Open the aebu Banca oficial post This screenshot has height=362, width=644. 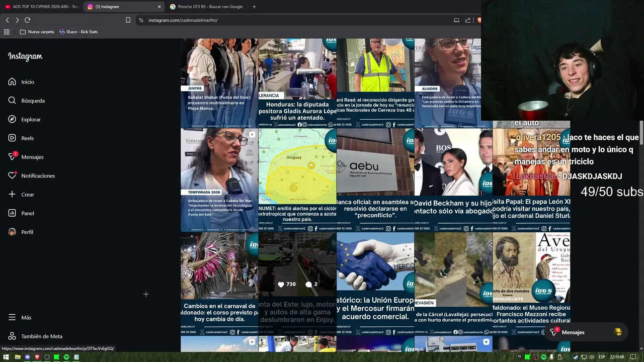coord(375,180)
